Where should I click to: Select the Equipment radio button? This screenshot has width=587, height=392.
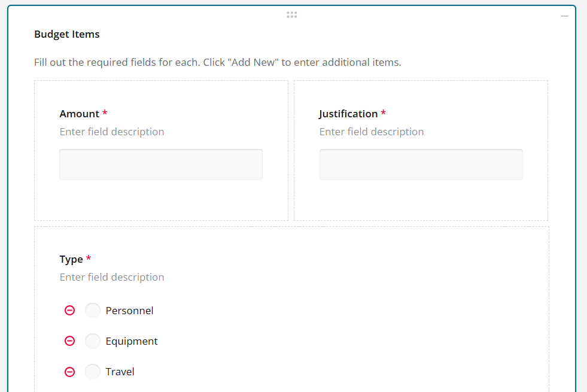point(93,341)
